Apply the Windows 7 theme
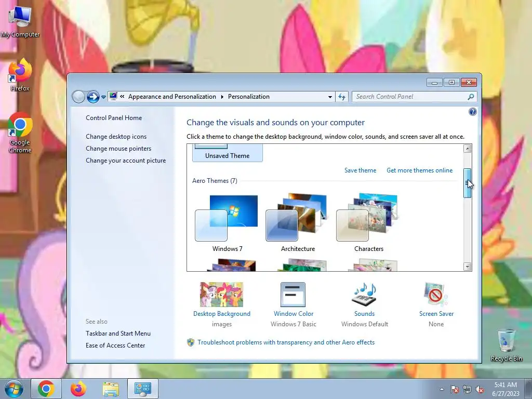Viewport: 532px width, 399px height. [227, 223]
